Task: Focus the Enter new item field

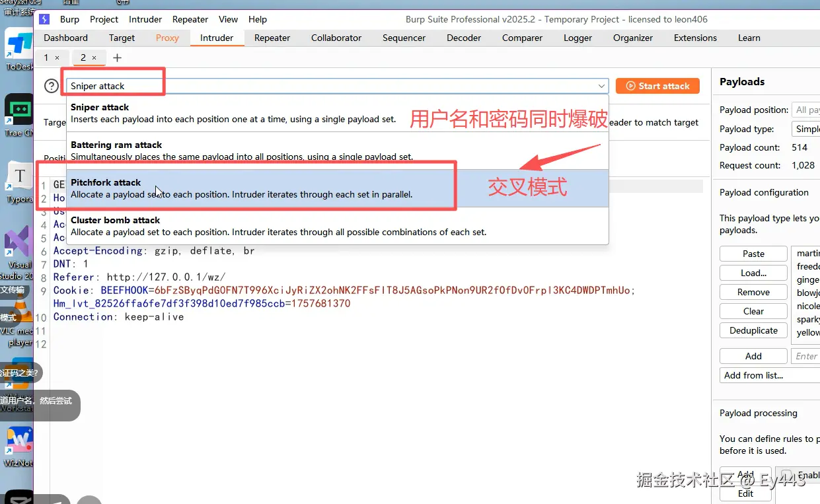Action: point(805,356)
